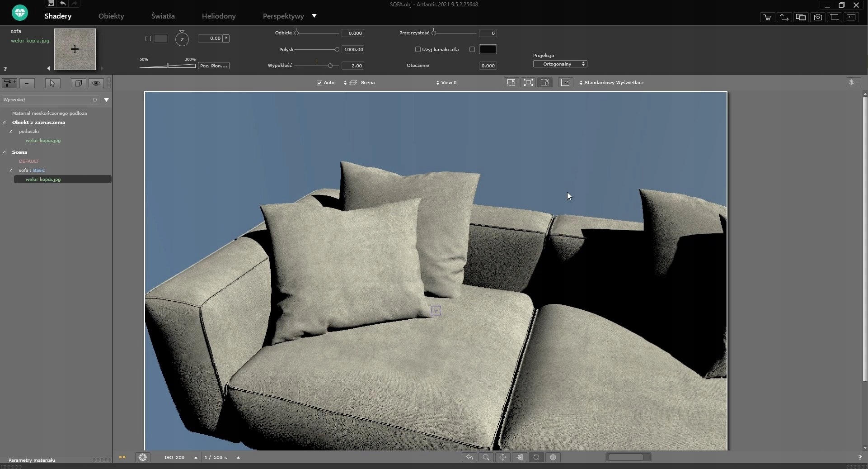
Task: Open the Heliodony tab
Action: pos(219,16)
